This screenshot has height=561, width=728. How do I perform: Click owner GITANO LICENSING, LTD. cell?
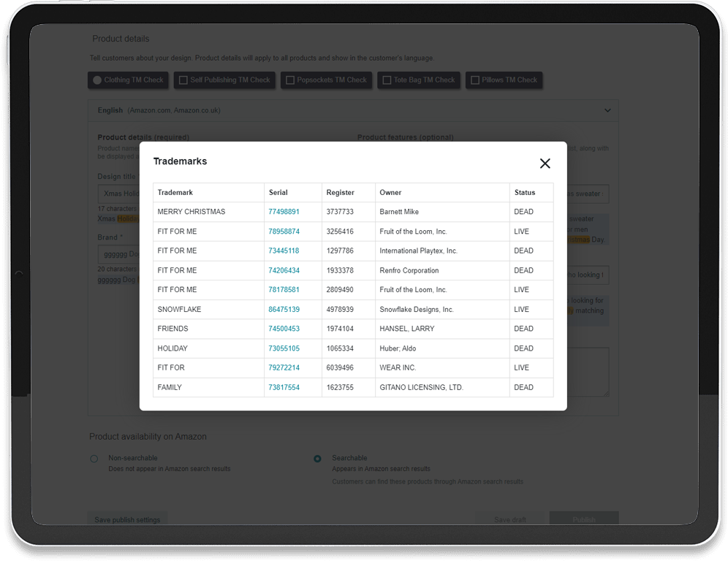click(442, 387)
